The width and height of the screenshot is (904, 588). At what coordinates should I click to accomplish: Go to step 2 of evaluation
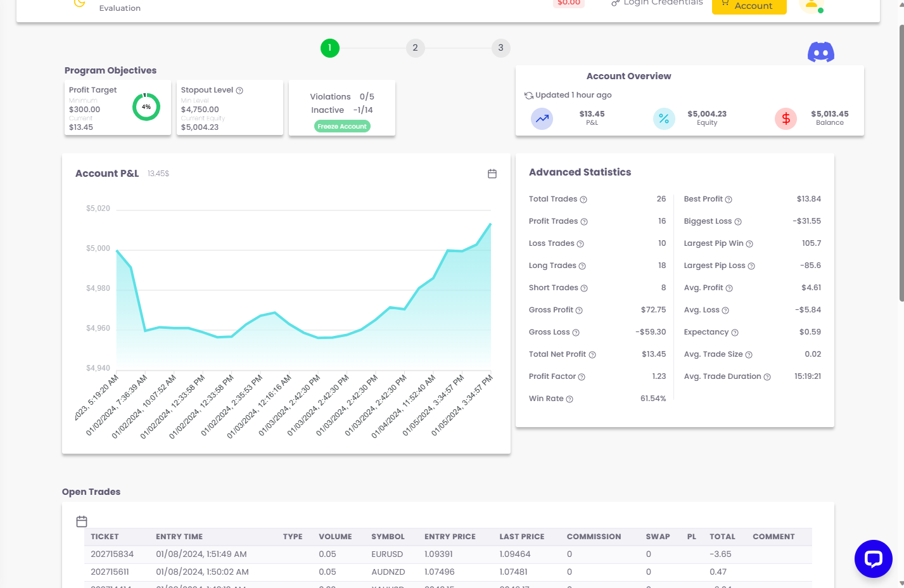click(415, 48)
